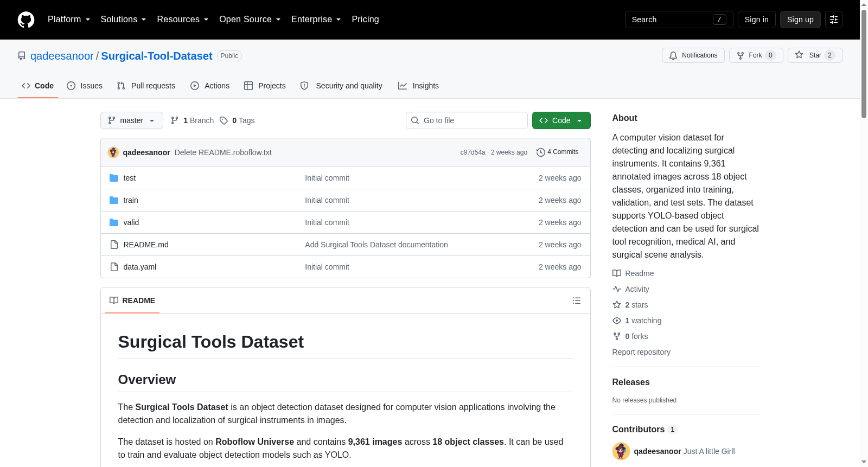This screenshot has height=467, width=868.
Task: Open the Activity link
Action: [x=631, y=289]
